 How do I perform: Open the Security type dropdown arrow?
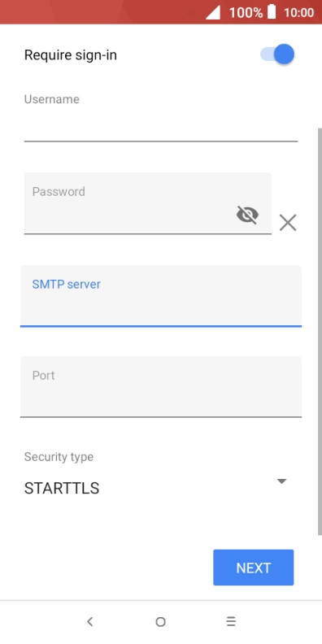(281, 481)
